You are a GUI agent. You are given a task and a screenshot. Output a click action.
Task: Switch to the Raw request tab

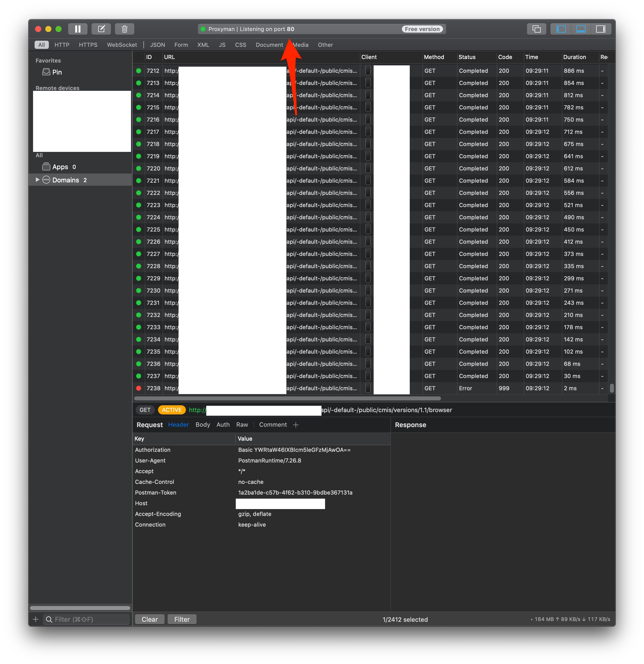tap(242, 425)
